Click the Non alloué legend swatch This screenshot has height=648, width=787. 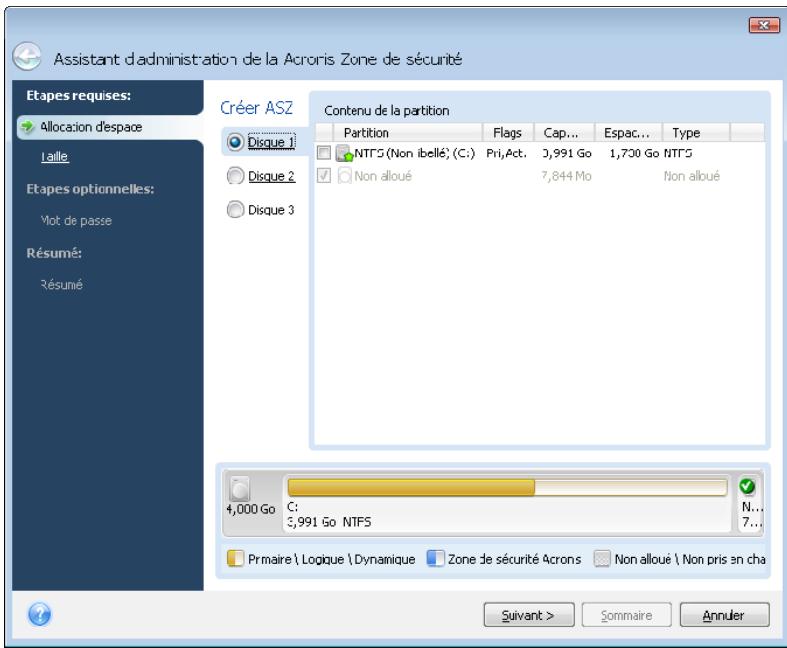click(602, 559)
